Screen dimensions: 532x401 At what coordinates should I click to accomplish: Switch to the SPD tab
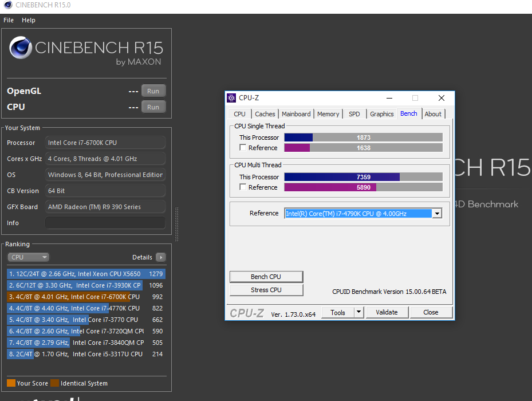[354, 114]
